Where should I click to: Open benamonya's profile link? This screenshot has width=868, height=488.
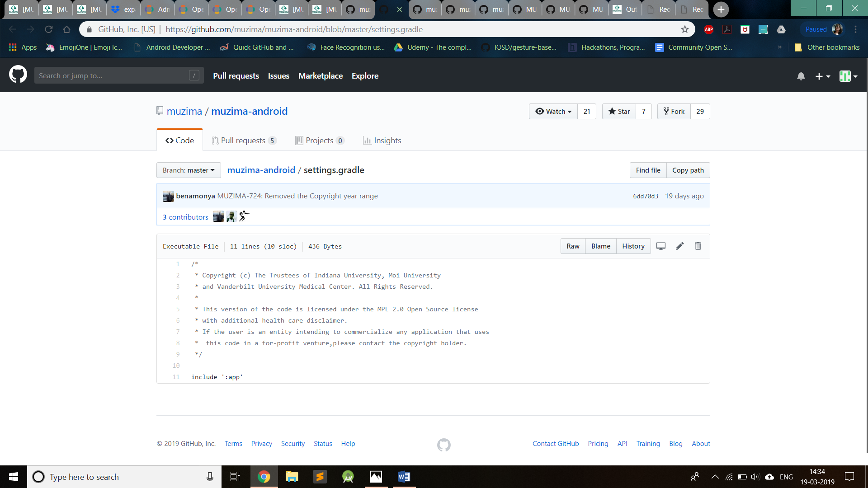195,196
